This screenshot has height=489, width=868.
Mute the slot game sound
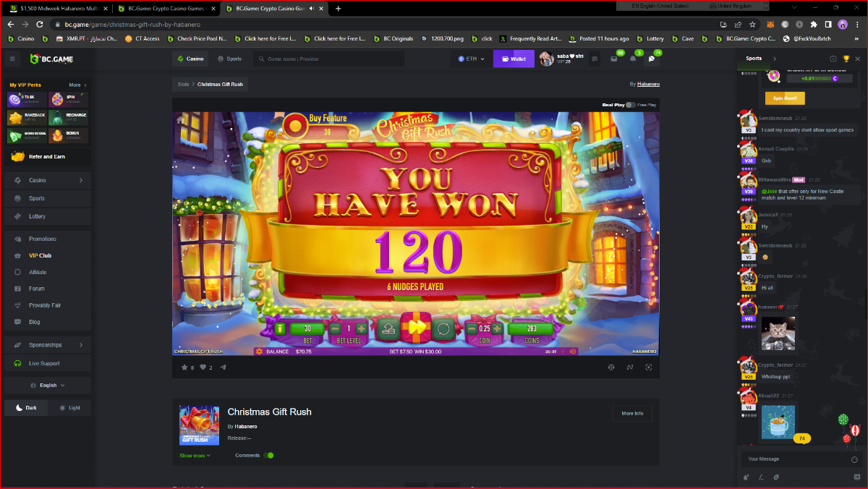572,352
